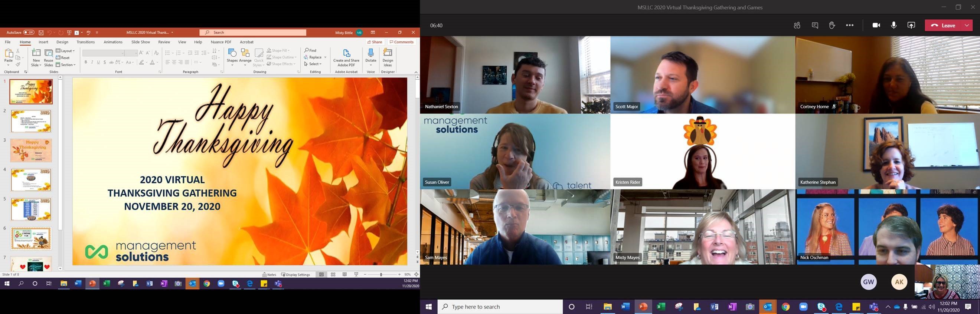Click the Type here to search box
The width and height of the screenshot is (980, 314).
pyautogui.click(x=500, y=307)
